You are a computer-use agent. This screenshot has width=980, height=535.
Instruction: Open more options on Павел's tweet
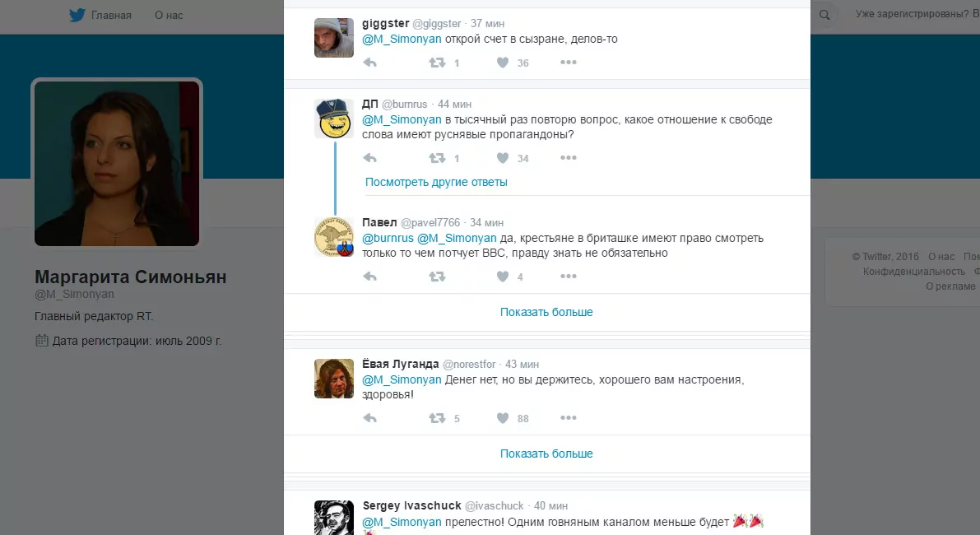point(568,277)
